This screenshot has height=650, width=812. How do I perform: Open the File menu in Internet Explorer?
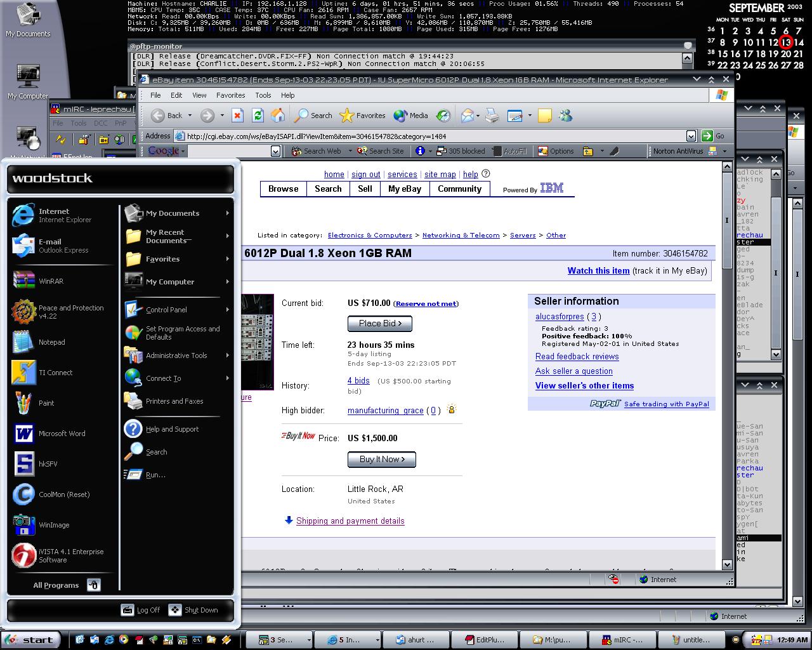pos(155,95)
